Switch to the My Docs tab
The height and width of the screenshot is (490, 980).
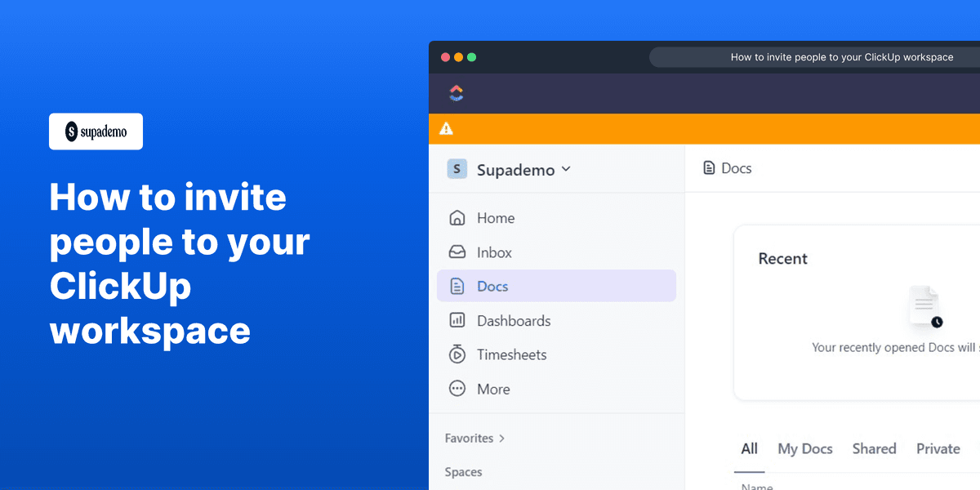pos(805,448)
